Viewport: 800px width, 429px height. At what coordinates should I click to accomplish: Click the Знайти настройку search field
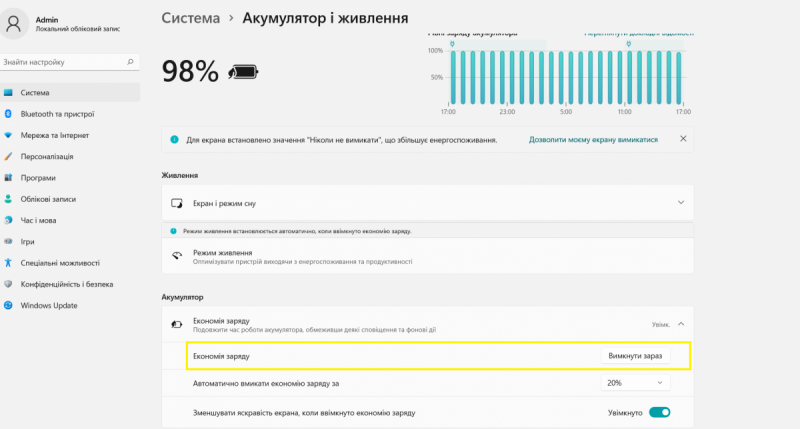69,62
